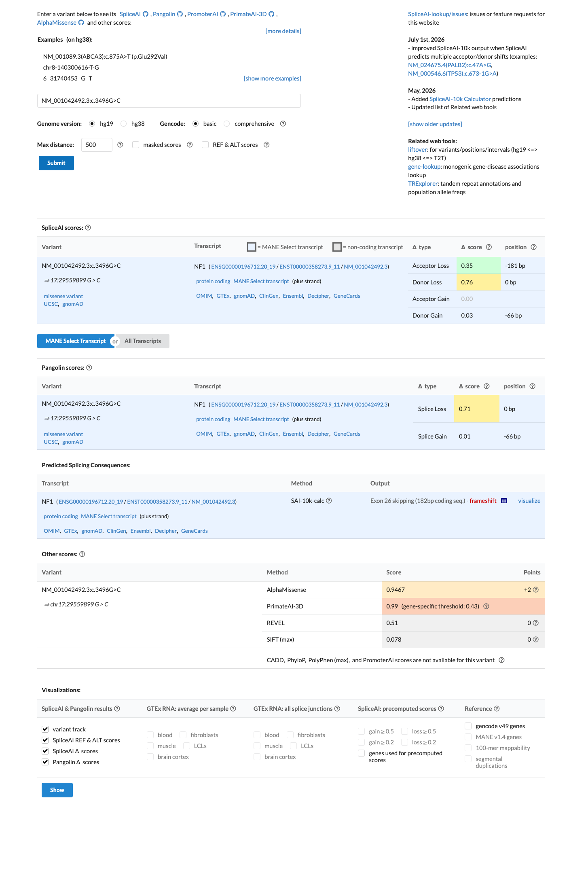Open SpliceAI scores help icon
This screenshot has width=588, height=890.
[x=88, y=228]
